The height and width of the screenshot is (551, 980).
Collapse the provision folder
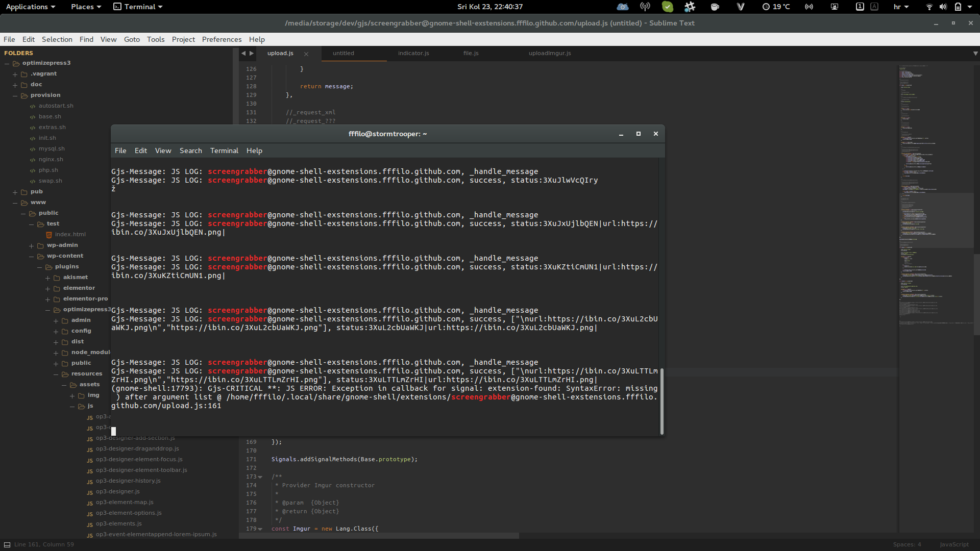click(15, 95)
